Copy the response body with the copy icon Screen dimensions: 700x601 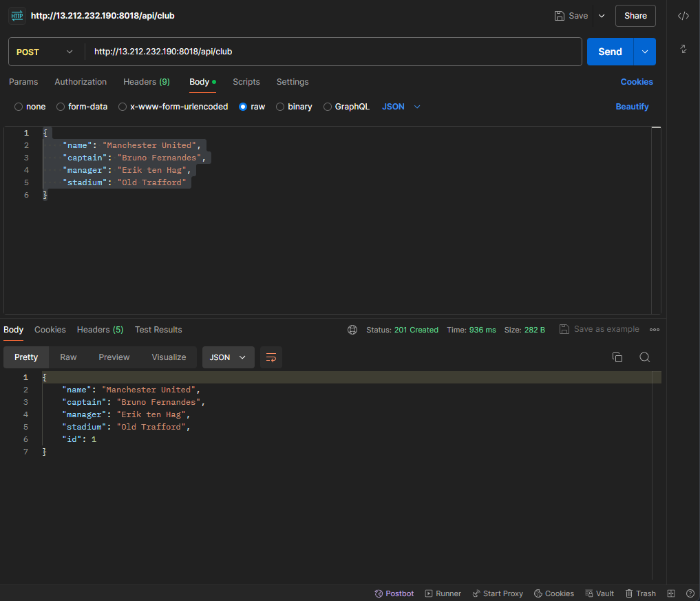click(x=617, y=357)
